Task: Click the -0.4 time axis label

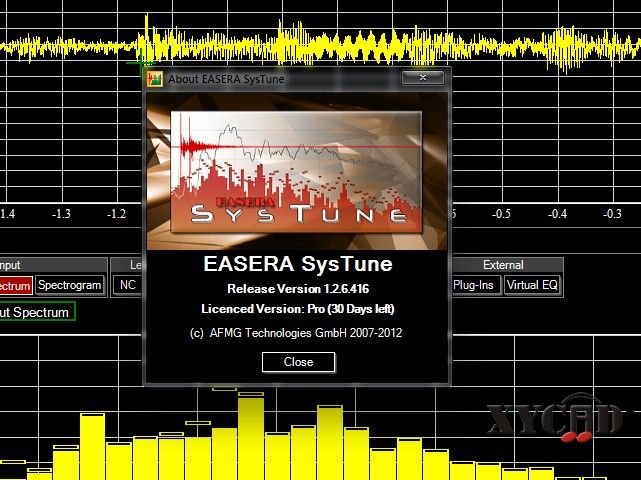Action: click(558, 214)
